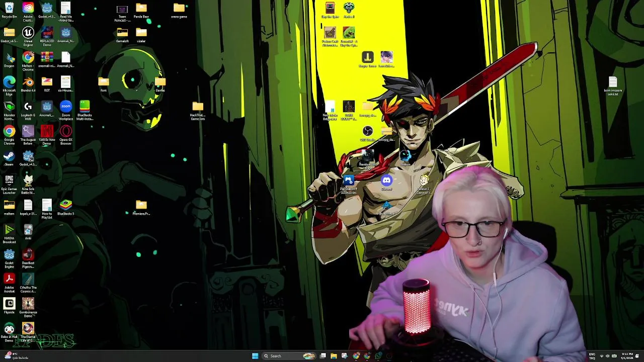Open Bobo in Hell Demo icon
This screenshot has width=644, height=362.
pos(9,332)
